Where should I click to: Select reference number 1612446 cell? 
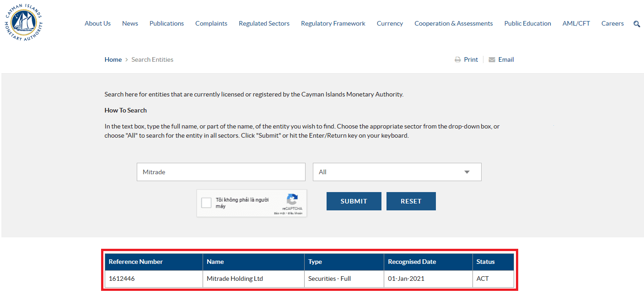[154, 279]
